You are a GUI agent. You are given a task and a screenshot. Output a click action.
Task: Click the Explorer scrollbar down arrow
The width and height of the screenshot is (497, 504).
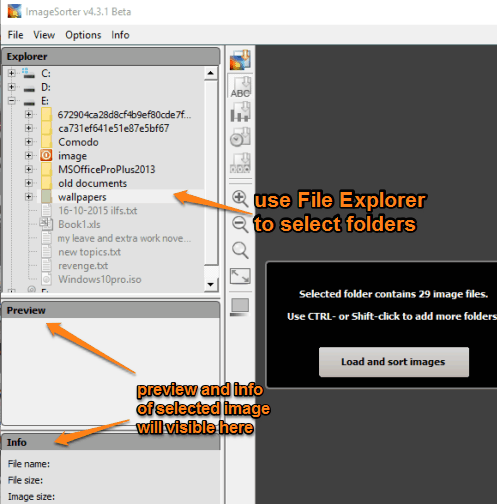coord(211,284)
